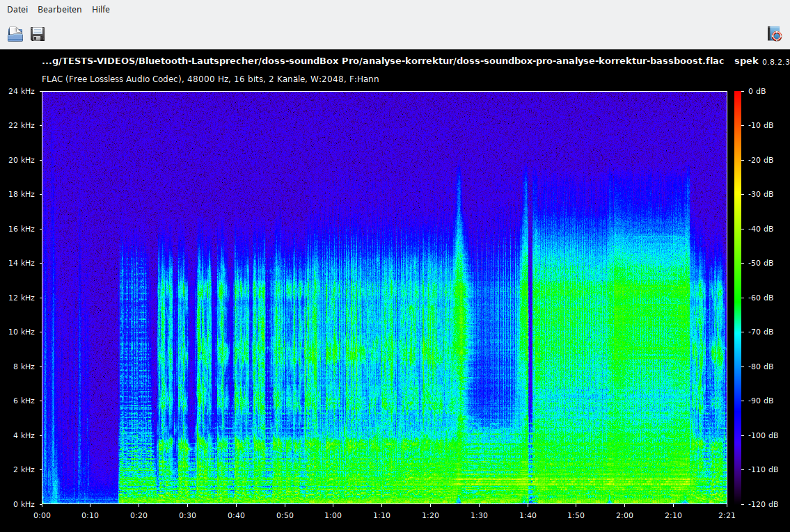
Task: Open the Datei menu
Action: tap(17, 9)
